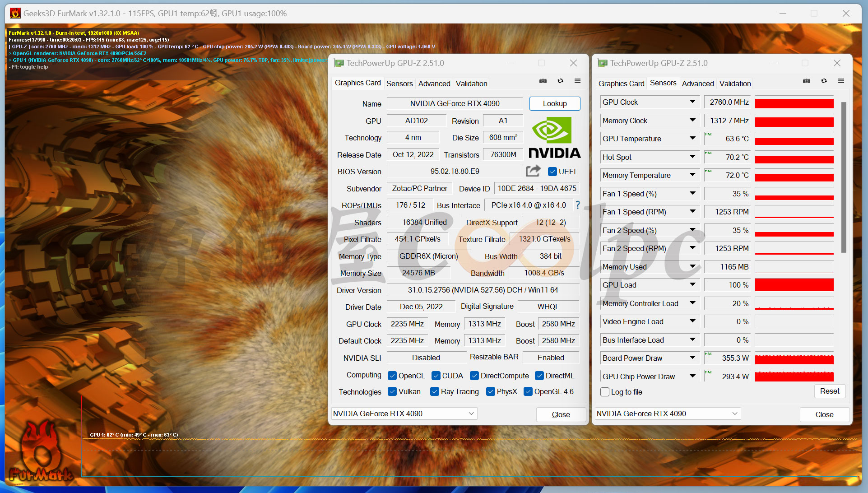Screen dimensions: 868x493
Task: Toggle the OpenCL checkbox
Action: click(392, 376)
